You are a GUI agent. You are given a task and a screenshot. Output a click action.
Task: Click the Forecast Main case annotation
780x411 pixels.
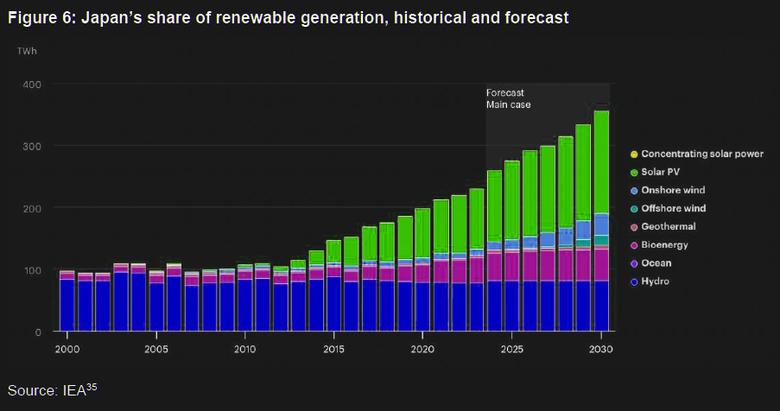coord(508,99)
